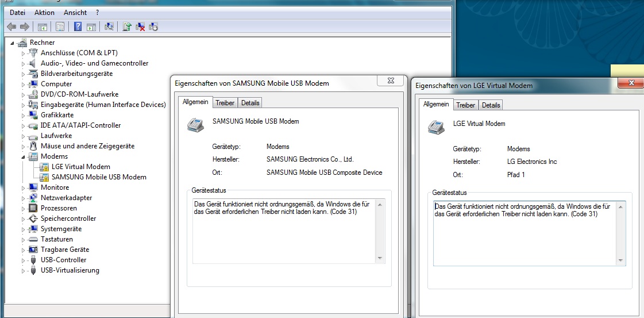Open the Datei menu
Screen dimensions: 644x318
[x=18, y=13]
